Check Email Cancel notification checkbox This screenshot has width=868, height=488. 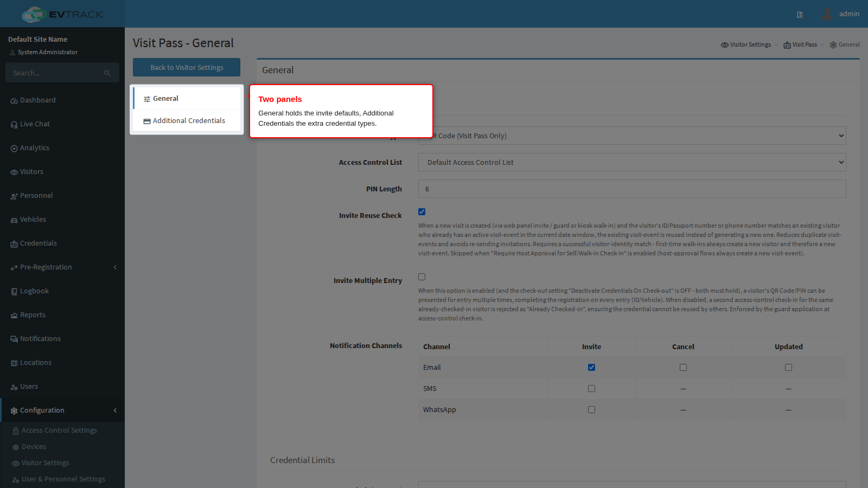click(683, 367)
